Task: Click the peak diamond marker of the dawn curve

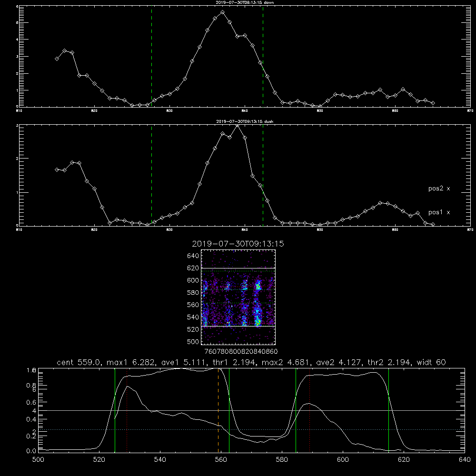Action: (222, 12)
